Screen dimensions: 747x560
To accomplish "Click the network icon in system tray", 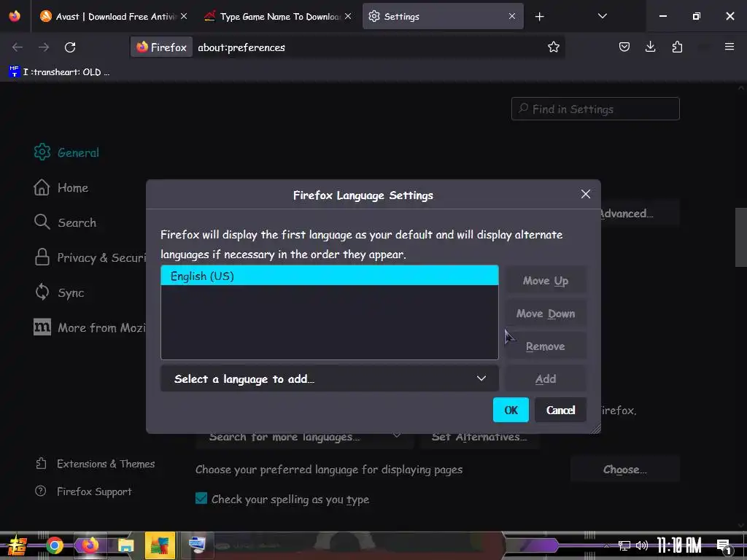I will tap(624, 545).
